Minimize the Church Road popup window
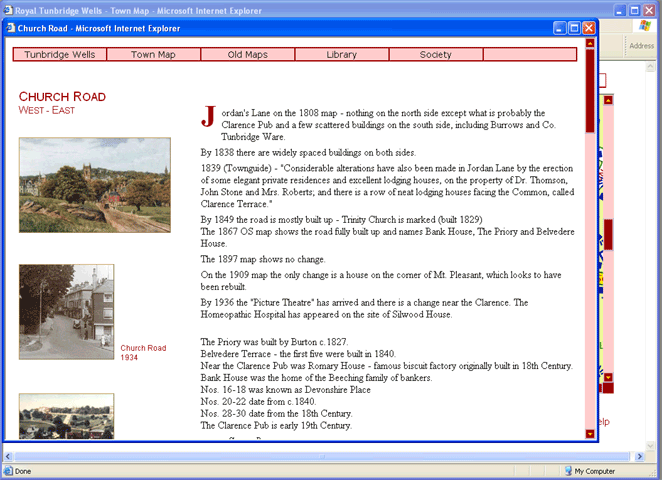662x480 pixels. pos(560,28)
